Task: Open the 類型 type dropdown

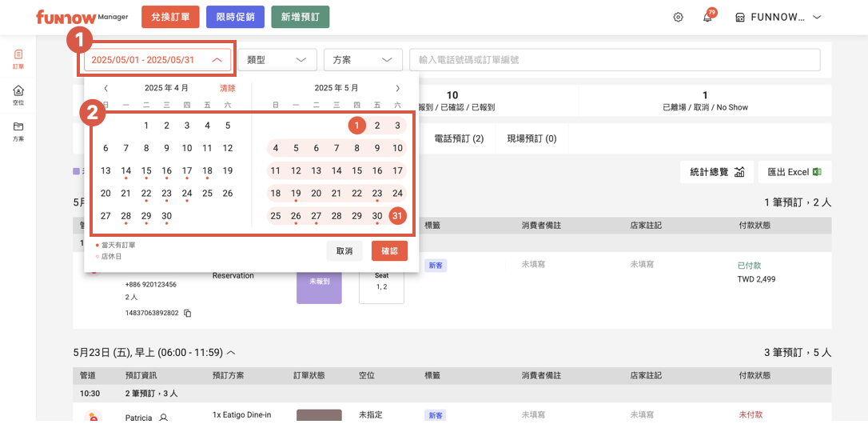Action: point(276,60)
